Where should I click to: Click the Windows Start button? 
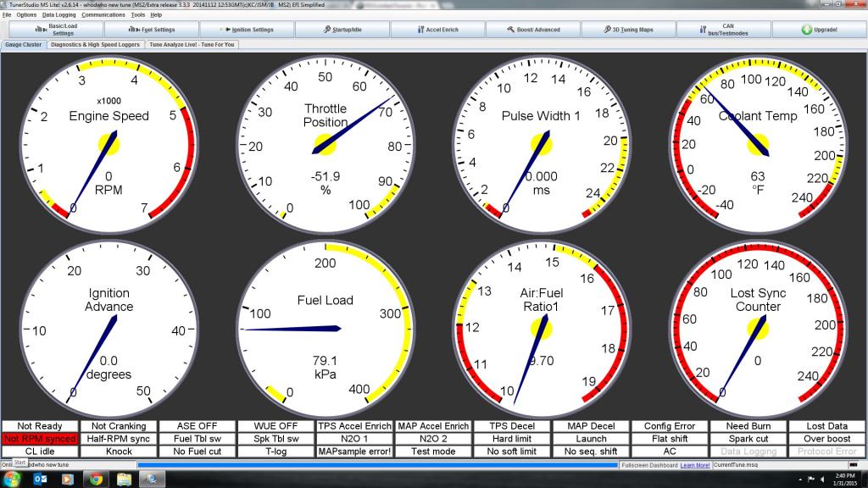pos(14,479)
